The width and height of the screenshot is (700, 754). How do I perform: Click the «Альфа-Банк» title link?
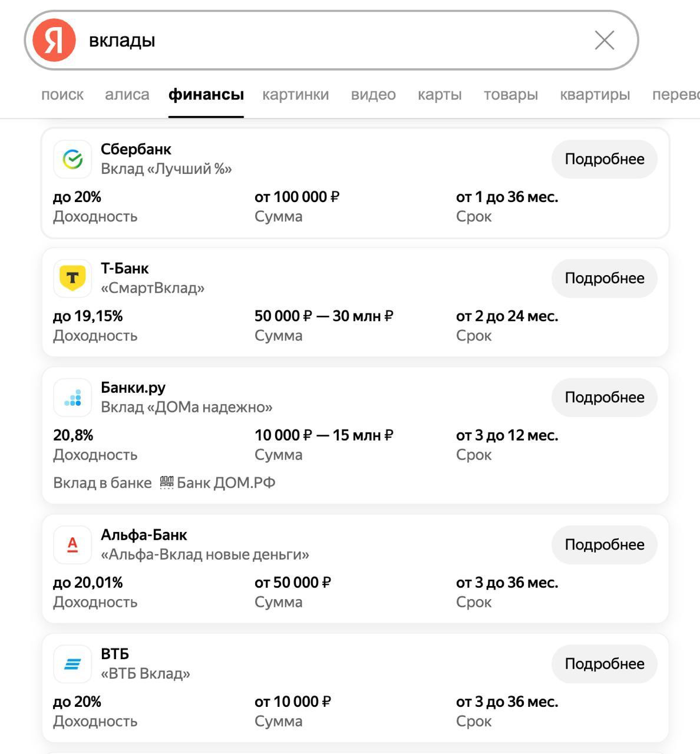[144, 535]
